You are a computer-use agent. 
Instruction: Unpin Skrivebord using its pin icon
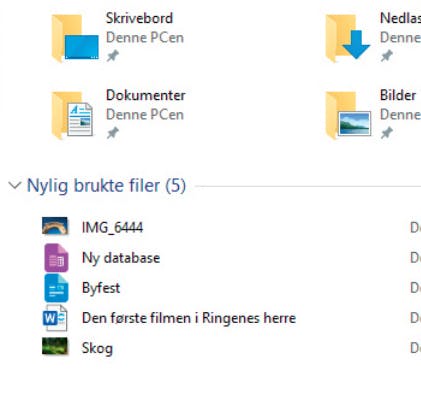[x=113, y=56]
